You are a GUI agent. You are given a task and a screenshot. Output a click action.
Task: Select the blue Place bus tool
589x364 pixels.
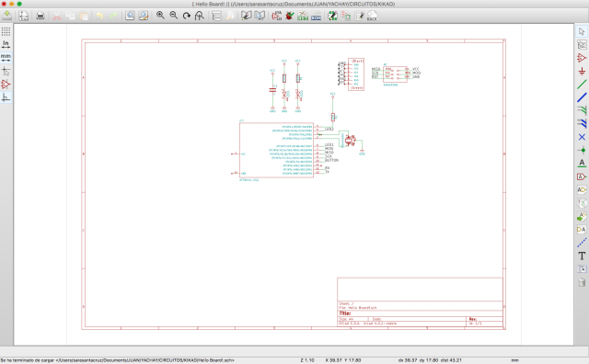pyautogui.click(x=582, y=97)
